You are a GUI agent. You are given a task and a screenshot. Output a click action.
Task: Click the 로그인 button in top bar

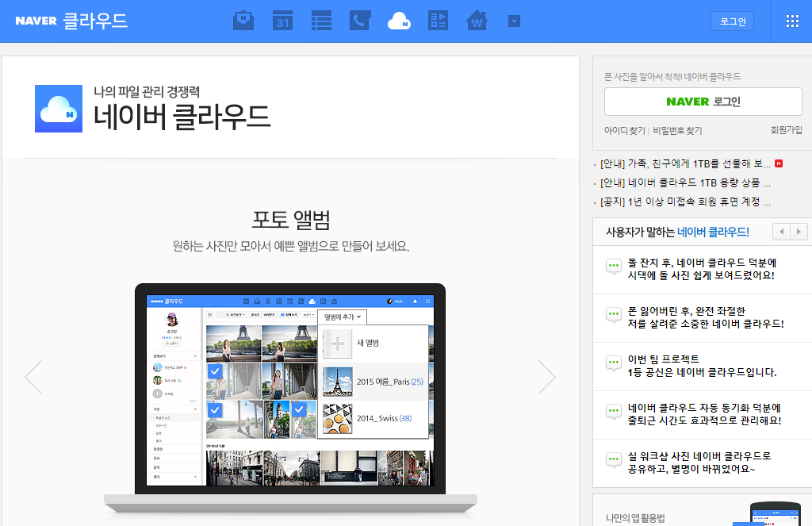pos(732,21)
